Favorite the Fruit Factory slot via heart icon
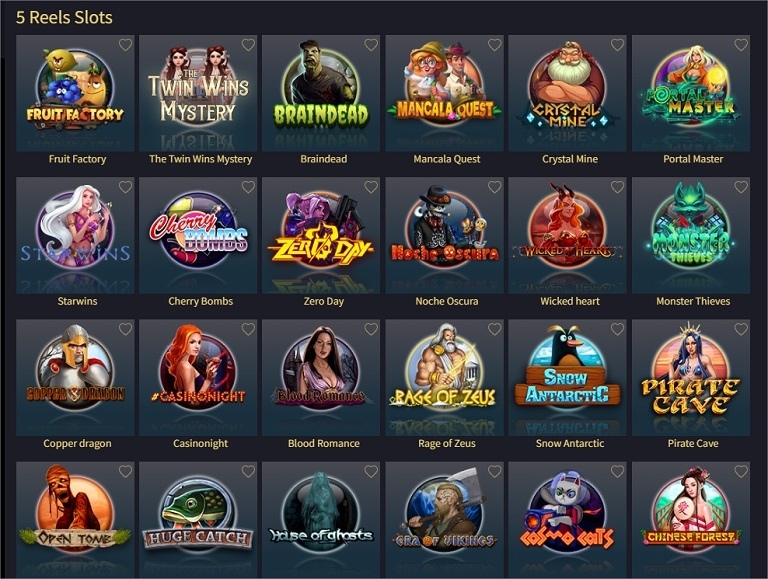 click(x=125, y=45)
